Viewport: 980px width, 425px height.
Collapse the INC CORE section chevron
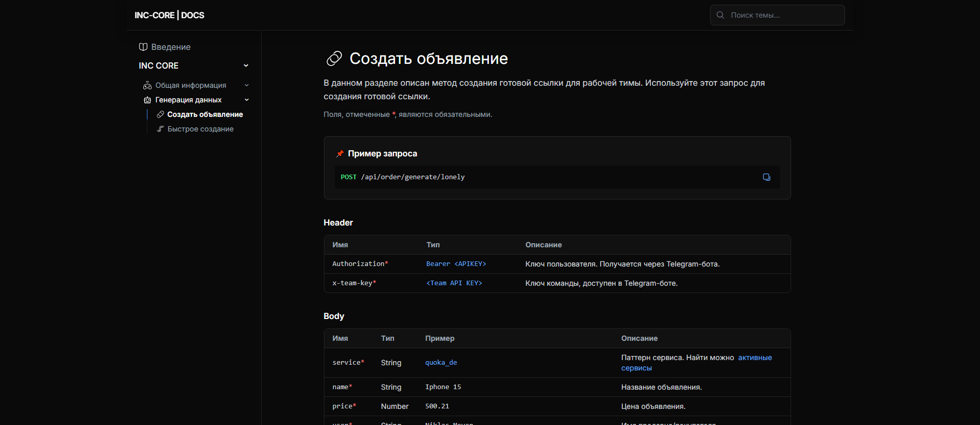(x=246, y=65)
